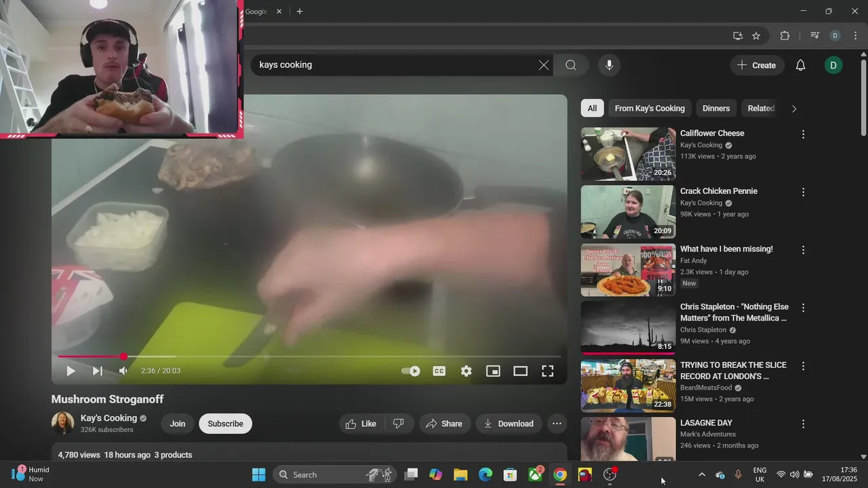This screenshot has width=868, height=488.
Task: Subscribe to Kay's Cooking
Action: [225, 424]
